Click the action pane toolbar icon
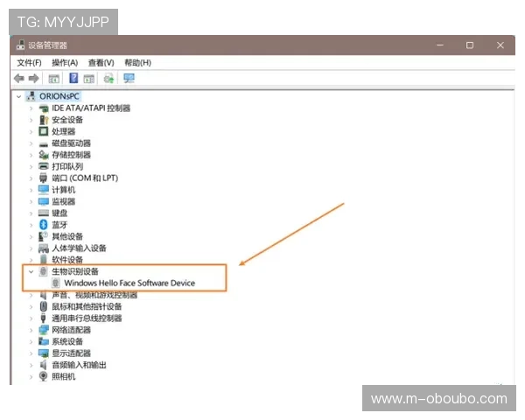The image size is (525, 420). (x=88, y=79)
